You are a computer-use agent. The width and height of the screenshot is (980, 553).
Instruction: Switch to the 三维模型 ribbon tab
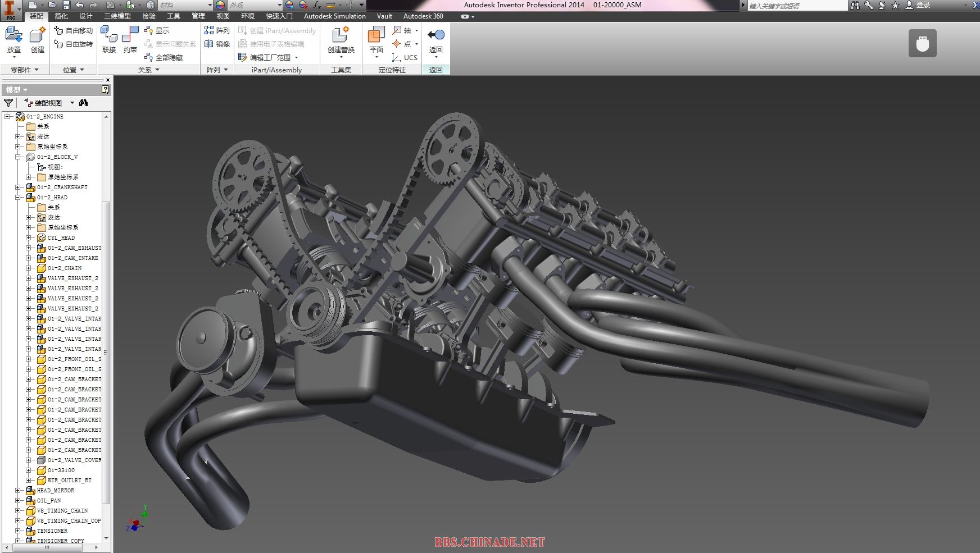coord(117,16)
